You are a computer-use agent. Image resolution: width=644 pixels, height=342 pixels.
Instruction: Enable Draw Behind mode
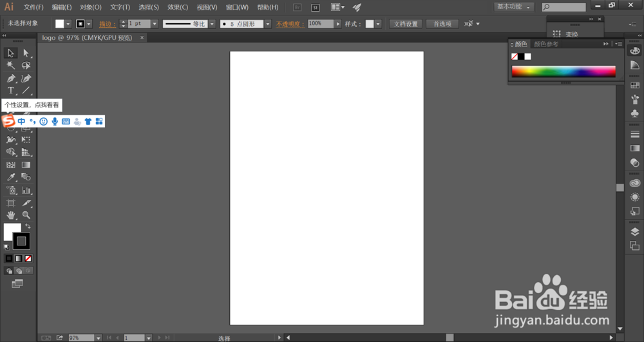(19, 271)
